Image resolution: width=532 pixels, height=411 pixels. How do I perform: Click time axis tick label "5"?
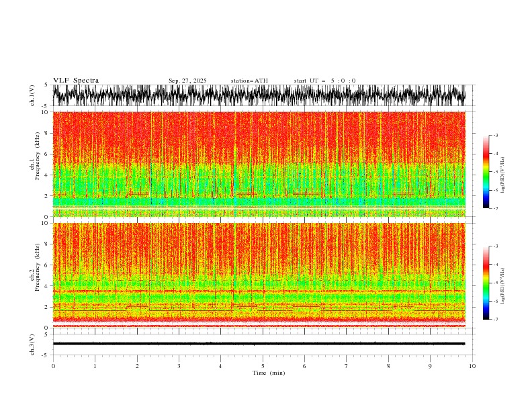tap(263, 366)
